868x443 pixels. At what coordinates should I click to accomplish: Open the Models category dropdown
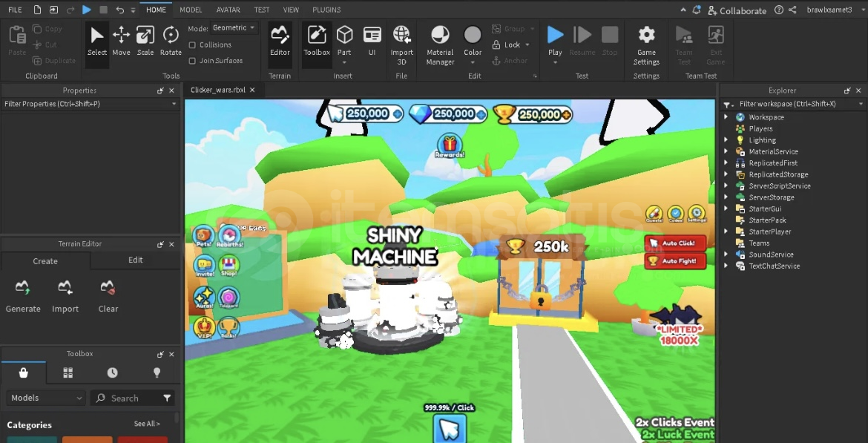[46, 398]
